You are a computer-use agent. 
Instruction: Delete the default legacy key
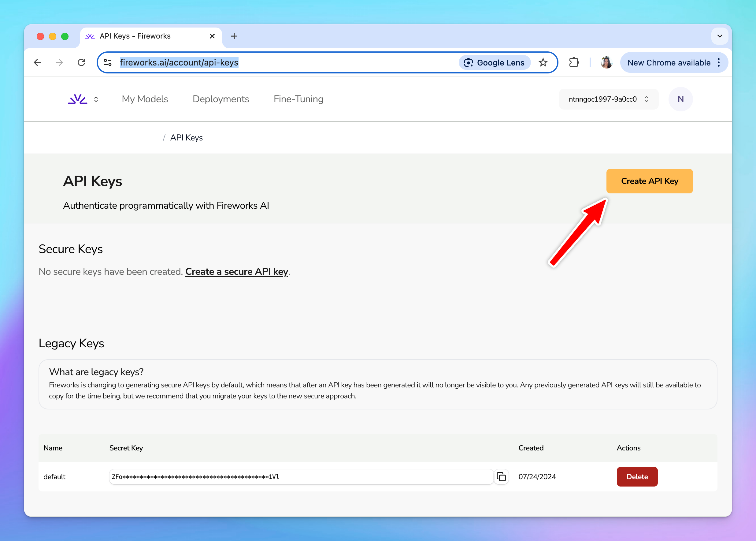point(637,477)
